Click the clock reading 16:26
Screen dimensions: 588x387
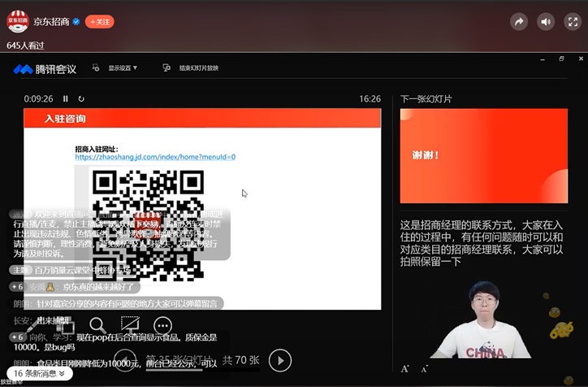click(x=370, y=98)
